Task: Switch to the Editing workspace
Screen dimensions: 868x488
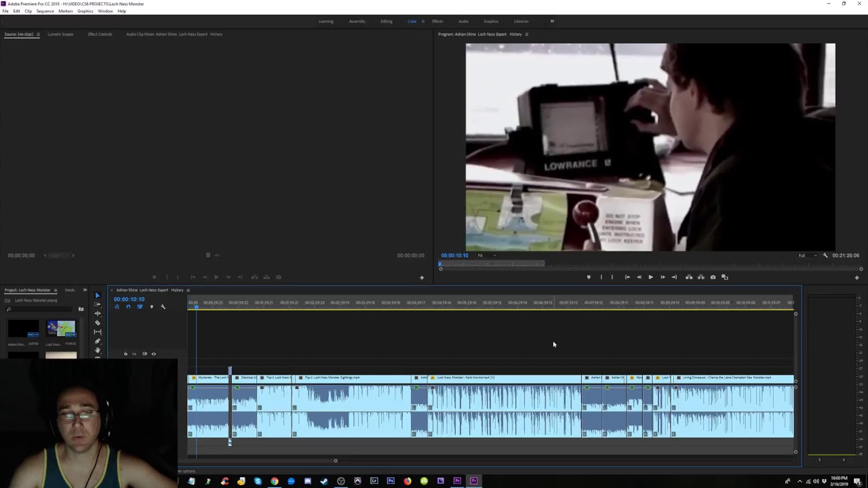Action: (387, 21)
